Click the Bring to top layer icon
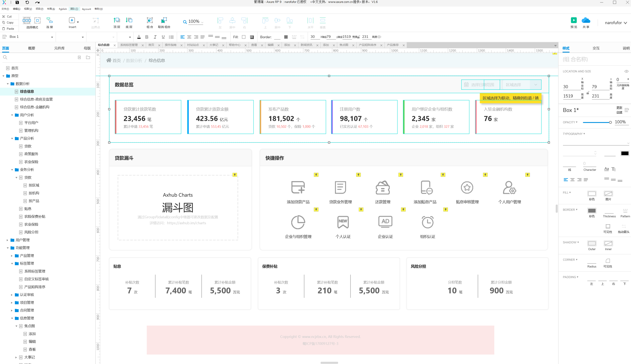This screenshot has width=631, height=364. tap(117, 20)
